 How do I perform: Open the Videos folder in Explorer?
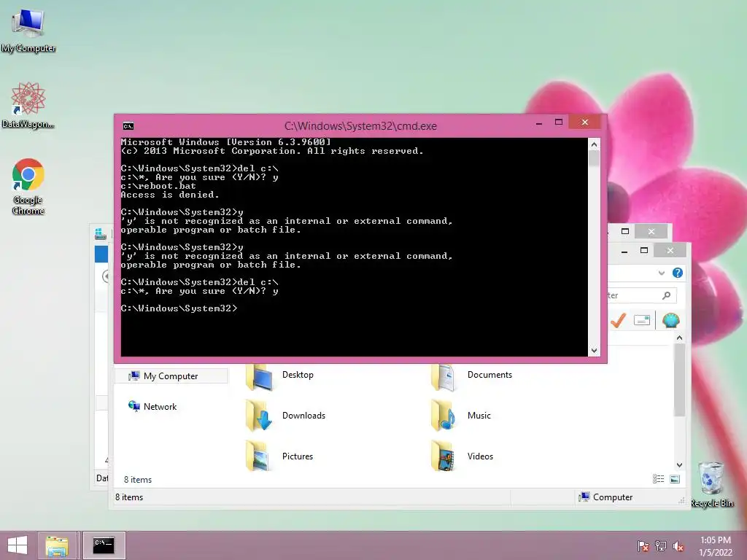[x=462, y=456]
